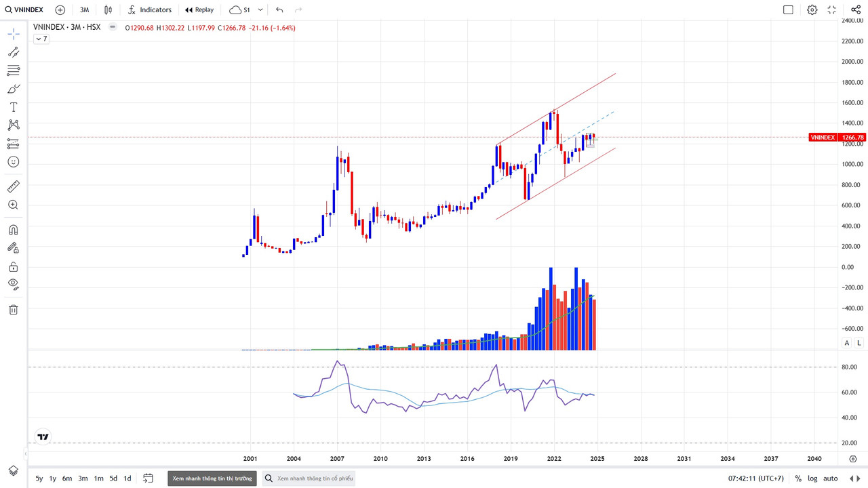Click the red VNINDEX 1266.78 price label
The image size is (868, 488).
click(838, 138)
